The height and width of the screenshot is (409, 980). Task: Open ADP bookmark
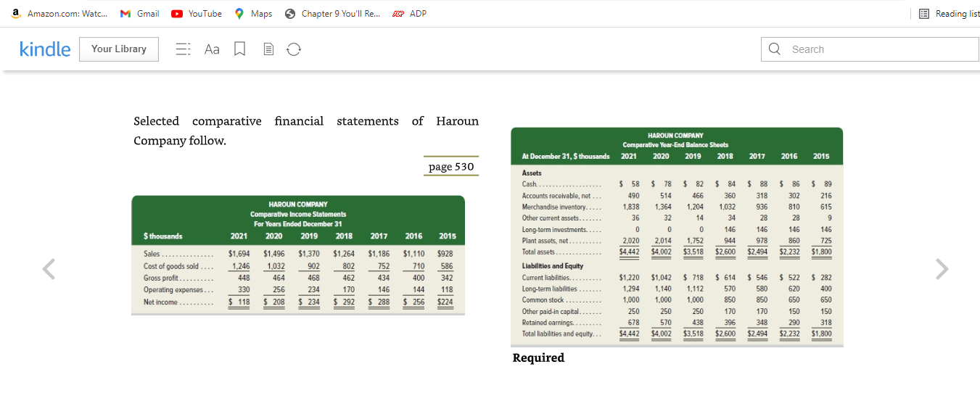click(409, 14)
